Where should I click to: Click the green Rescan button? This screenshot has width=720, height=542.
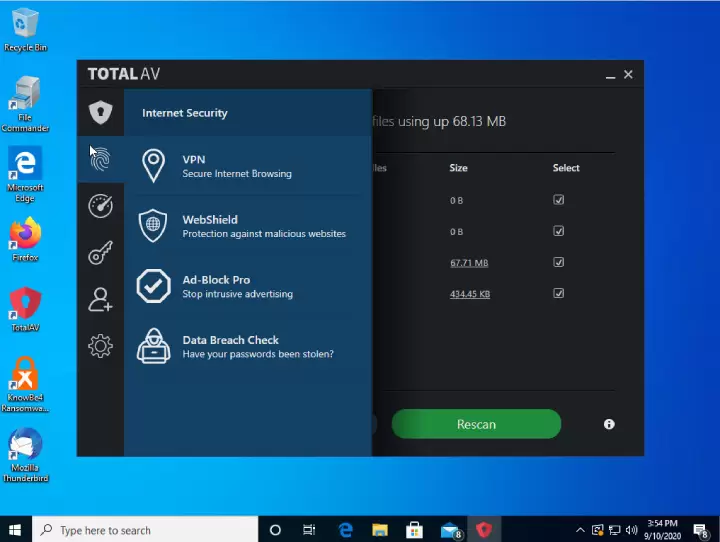476,424
